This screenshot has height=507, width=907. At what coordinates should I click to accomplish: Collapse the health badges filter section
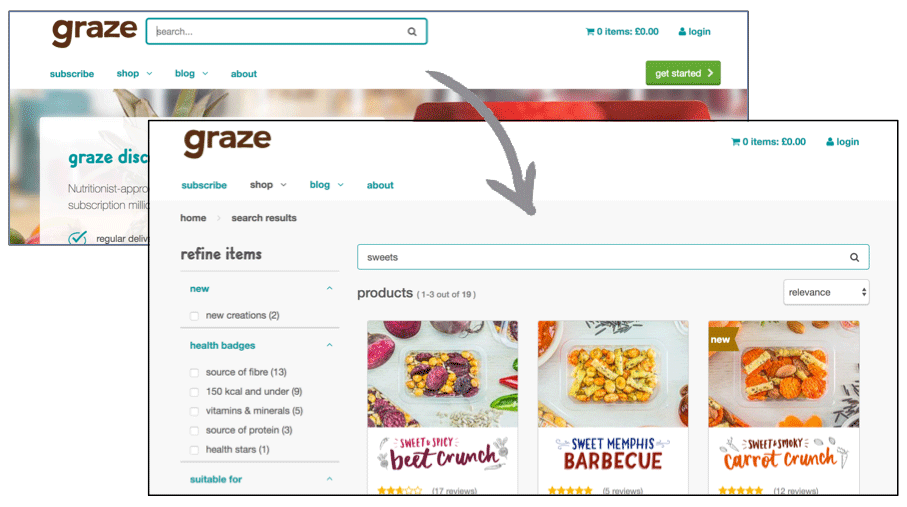[330, 345]
